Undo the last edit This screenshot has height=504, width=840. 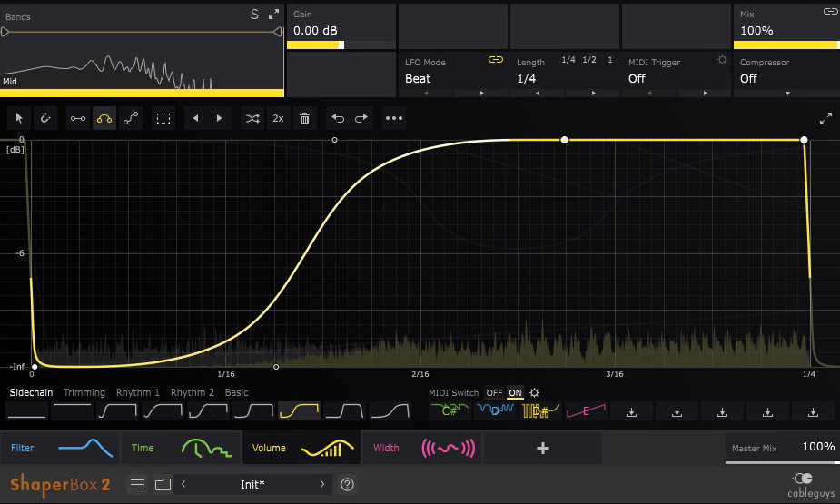click(338, 118)
